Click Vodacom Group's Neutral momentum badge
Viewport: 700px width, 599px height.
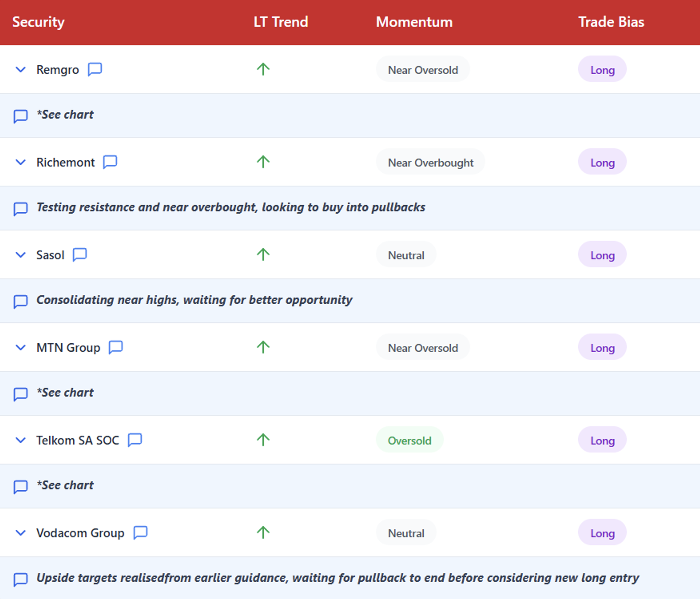coord(406,533)
